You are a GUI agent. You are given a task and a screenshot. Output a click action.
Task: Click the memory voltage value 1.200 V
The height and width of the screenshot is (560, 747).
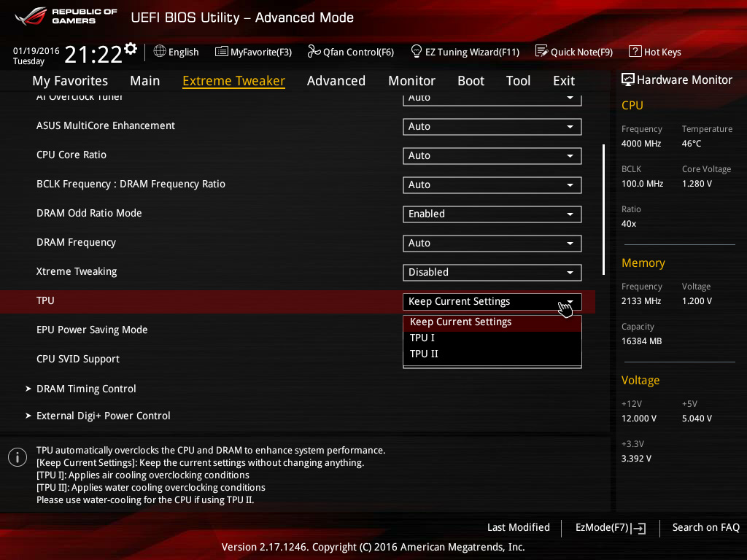point(697,301)
